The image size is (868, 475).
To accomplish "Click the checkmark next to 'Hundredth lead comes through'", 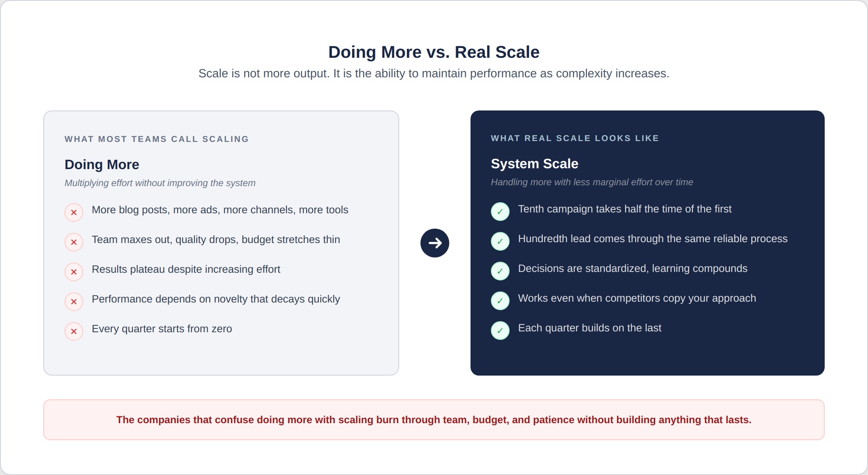I will [x=500, y=241].
